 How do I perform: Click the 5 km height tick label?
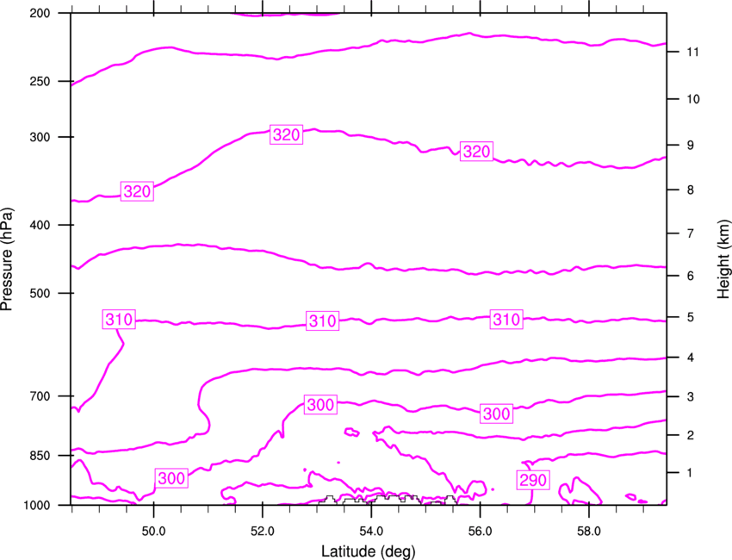click(691, 317)
